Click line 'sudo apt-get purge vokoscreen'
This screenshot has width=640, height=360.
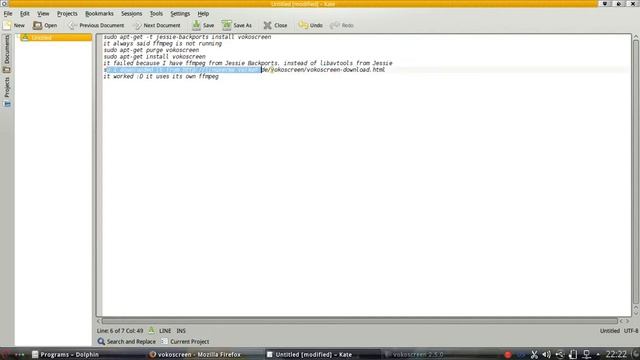tap(151, 50)
